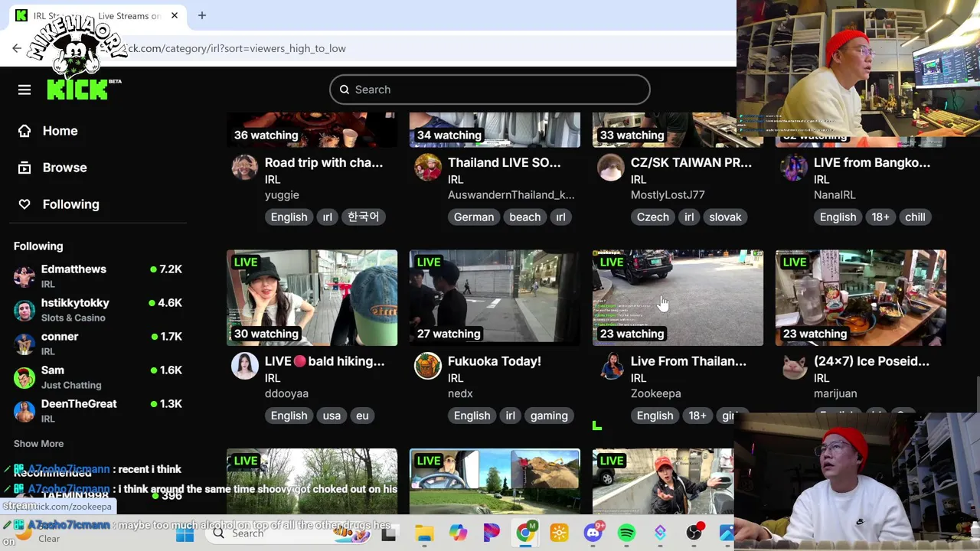Open Thailand LIVE SO... stream title
Screen dimensions: 980x551
(x=504, y=162)
